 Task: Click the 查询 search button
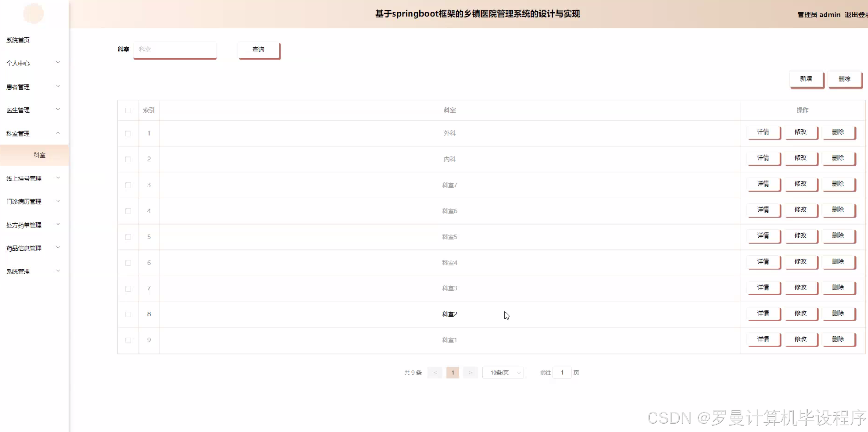258,50
